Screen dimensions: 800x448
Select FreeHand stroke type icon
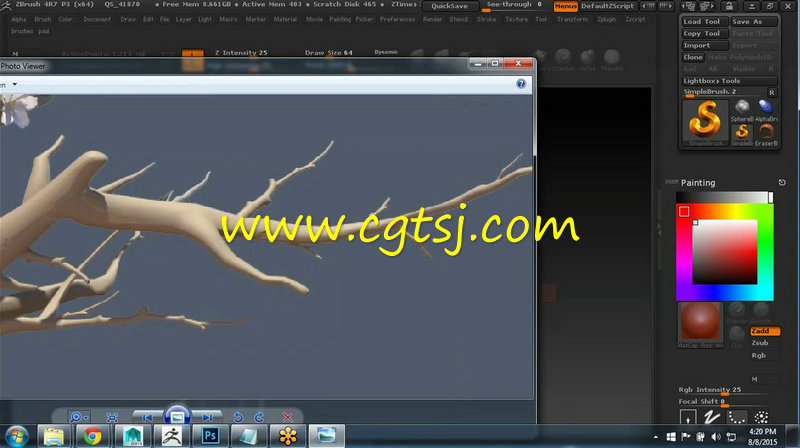(712, 418)
